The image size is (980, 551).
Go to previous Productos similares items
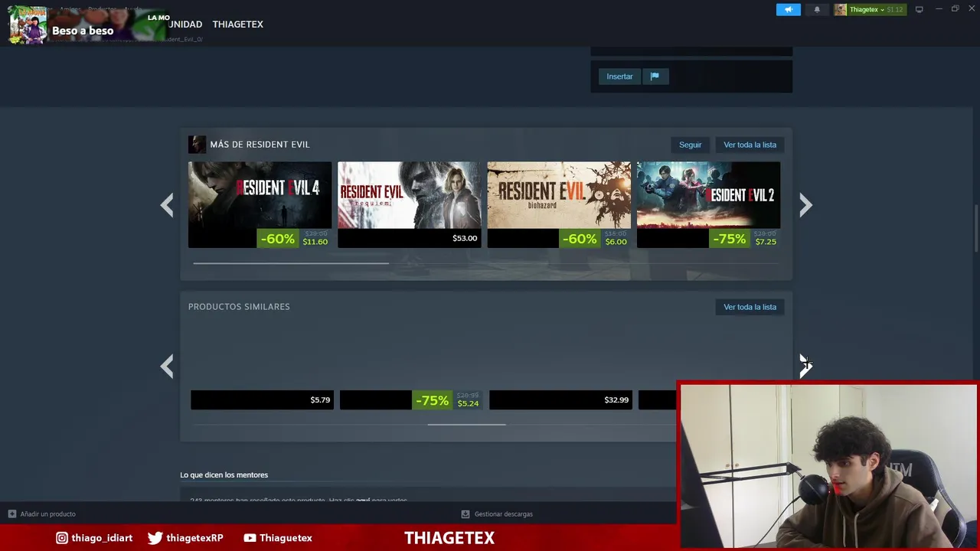coord(167,367)
